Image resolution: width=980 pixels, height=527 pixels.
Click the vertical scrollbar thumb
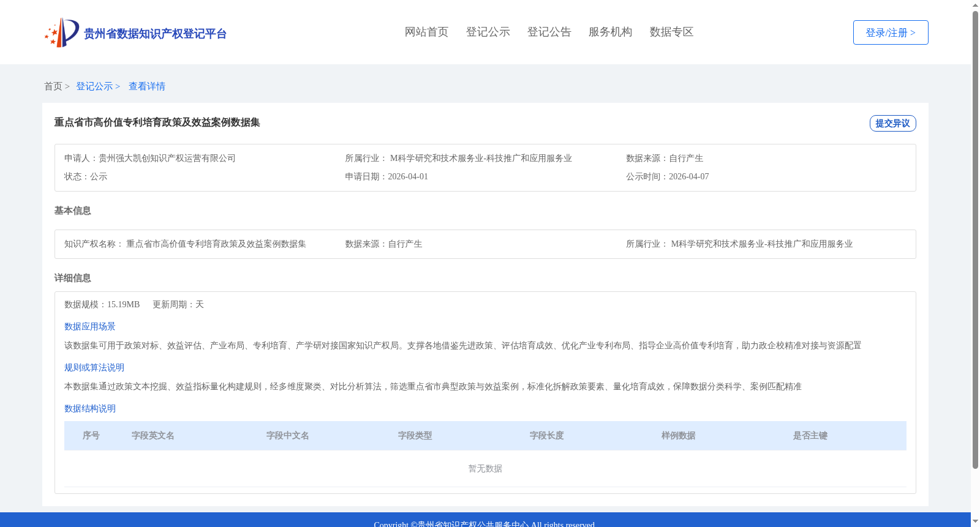click(x=975, y=240)
